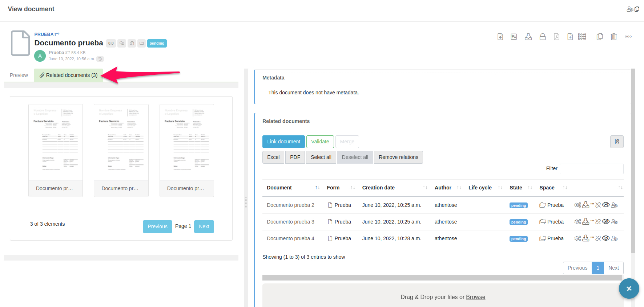Download Documento prueba 3 from its row
The height and width of the screenshot is (307, 644).
tap(585, 222)
